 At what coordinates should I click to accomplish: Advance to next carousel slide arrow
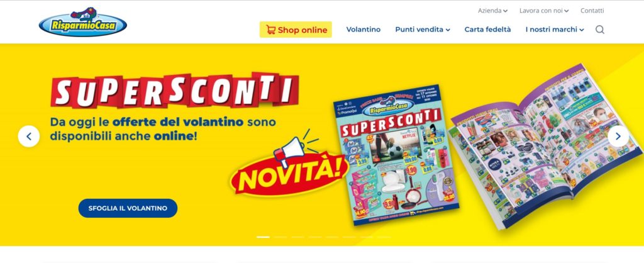pos(618,137)
